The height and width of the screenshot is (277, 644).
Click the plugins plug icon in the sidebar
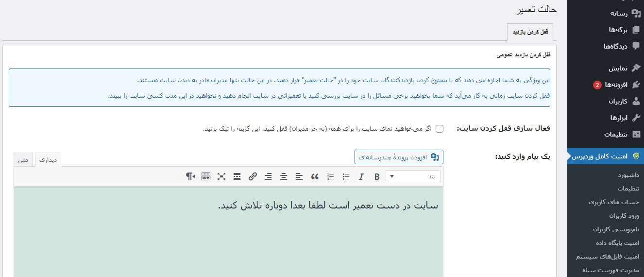coord(636,85)
